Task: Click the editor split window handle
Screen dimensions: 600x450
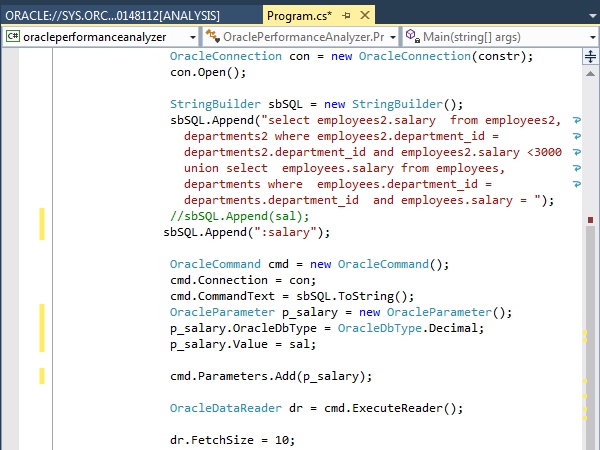Action: pyautogui.click(x=590, y=56)
